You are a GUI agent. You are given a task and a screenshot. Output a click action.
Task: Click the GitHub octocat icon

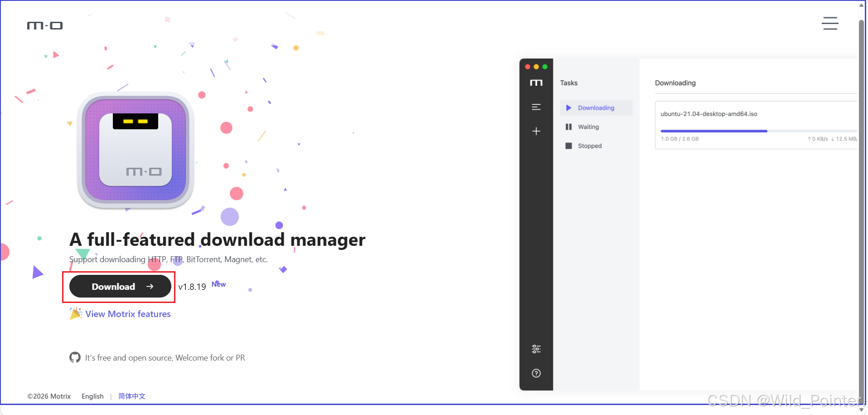[x=75, y=357]
